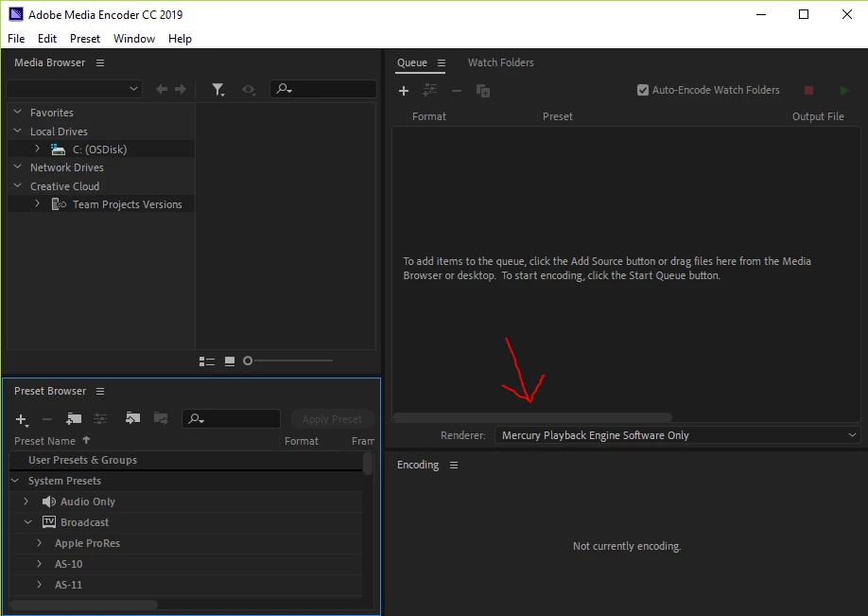
Task: Create a new preset group folder
Action: click(74, 419)
